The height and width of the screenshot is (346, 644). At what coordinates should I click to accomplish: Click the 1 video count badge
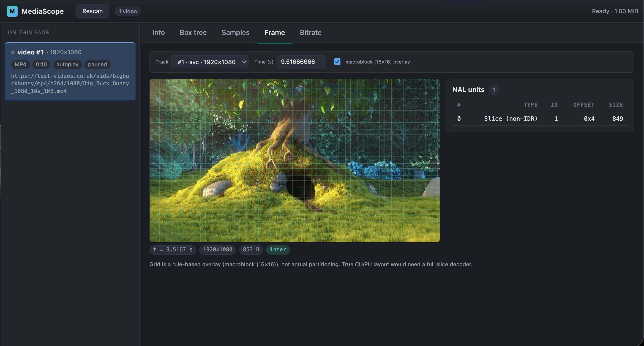click(x=128, y=11)
